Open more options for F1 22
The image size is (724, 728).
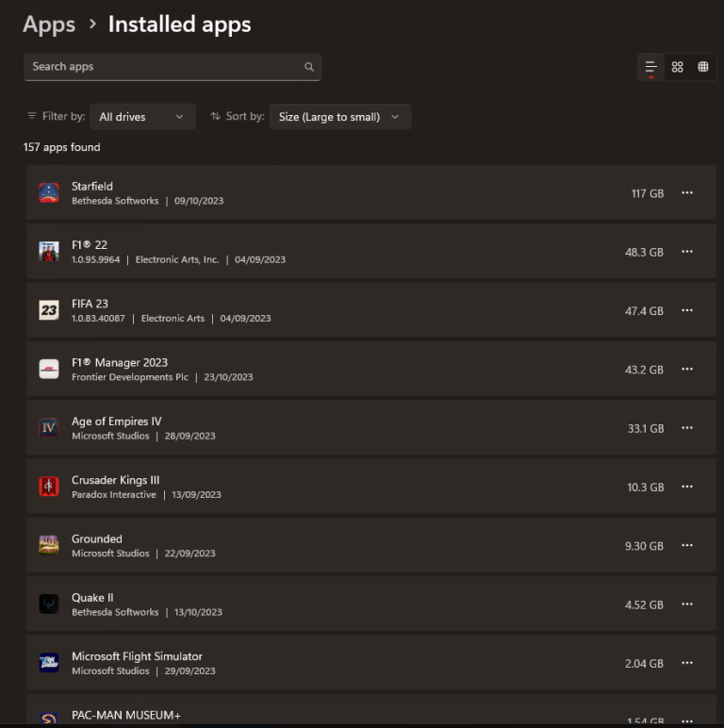point(687,252)
